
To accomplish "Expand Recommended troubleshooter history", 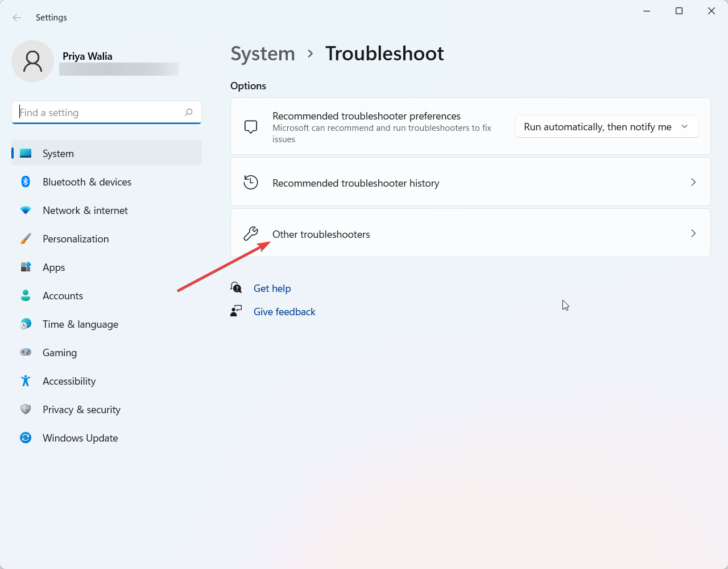I will pyautogui.click(x=470, y=183).
